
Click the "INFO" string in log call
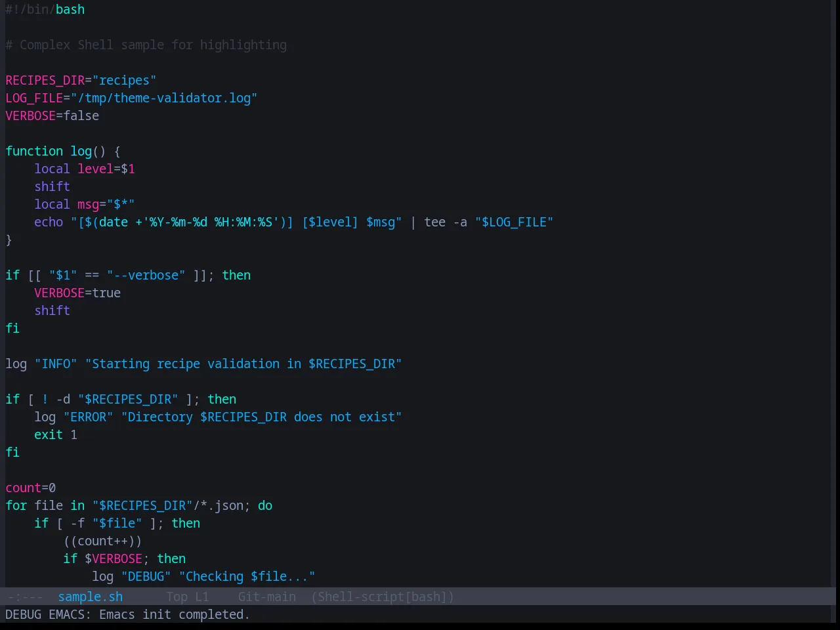[56, 364]
